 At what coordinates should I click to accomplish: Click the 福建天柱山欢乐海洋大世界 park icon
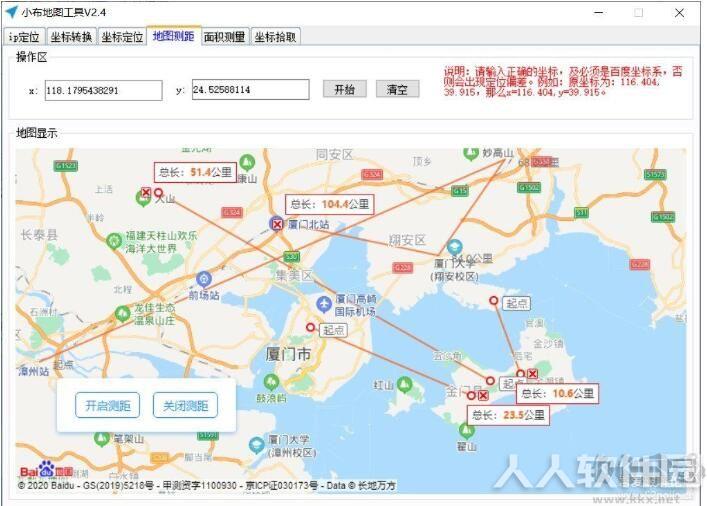click(114, 240)
